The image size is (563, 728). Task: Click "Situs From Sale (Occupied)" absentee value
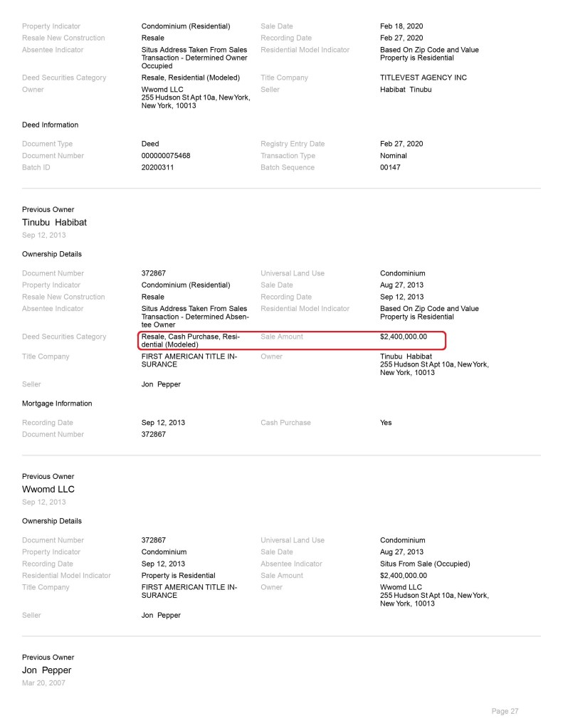pyautogui.click(x=424, y=564)
